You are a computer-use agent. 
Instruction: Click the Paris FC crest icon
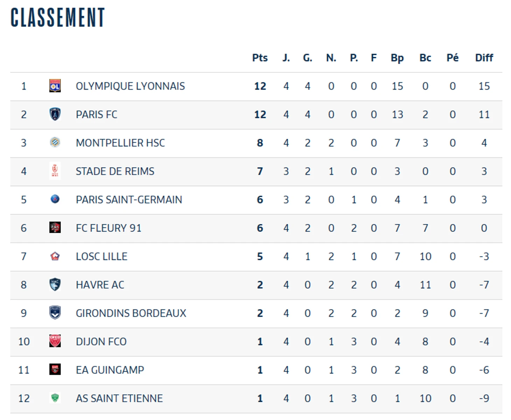55,114
